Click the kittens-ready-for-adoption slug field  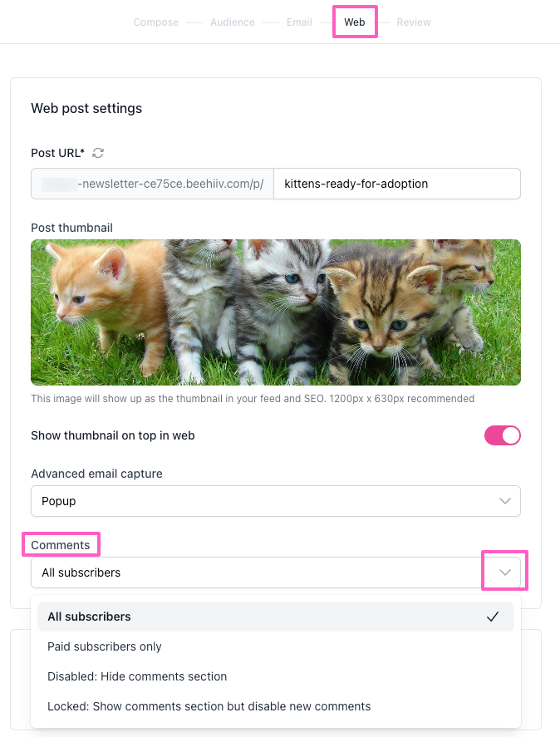[x=396, y=184]
